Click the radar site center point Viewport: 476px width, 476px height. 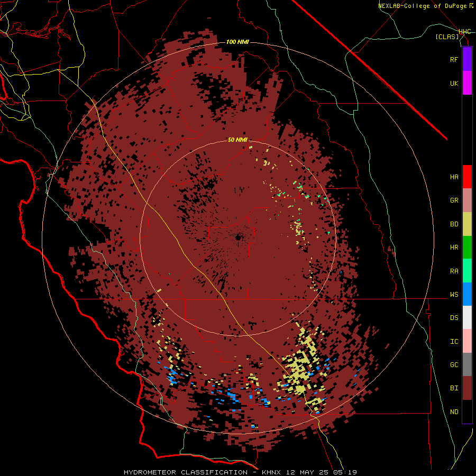(239, 237)
